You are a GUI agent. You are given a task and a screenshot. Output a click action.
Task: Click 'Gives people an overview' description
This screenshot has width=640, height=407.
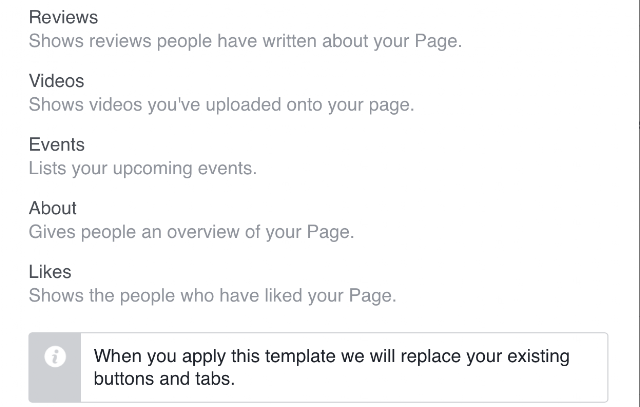tap(191, 232)
